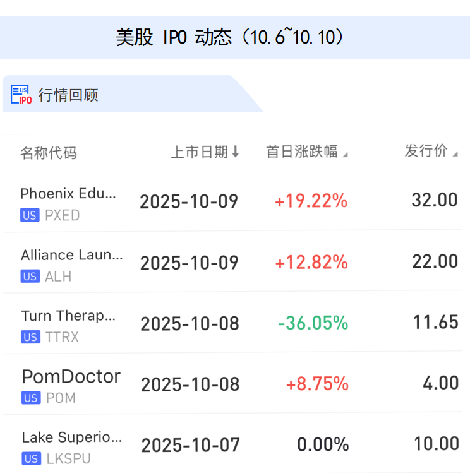The image size is (470, 476).
Task: Open the Lake Superio... stock entry
Action: click(x=72, y=437)
